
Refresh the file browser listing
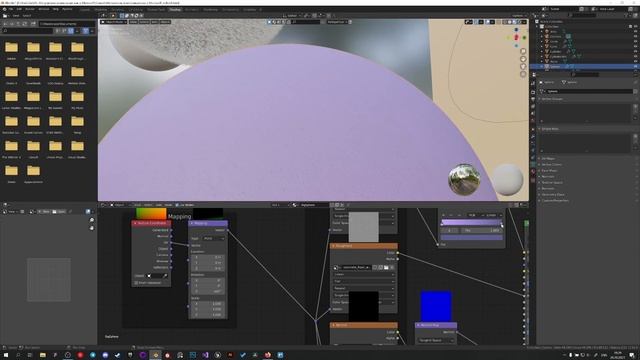(25, 24)
